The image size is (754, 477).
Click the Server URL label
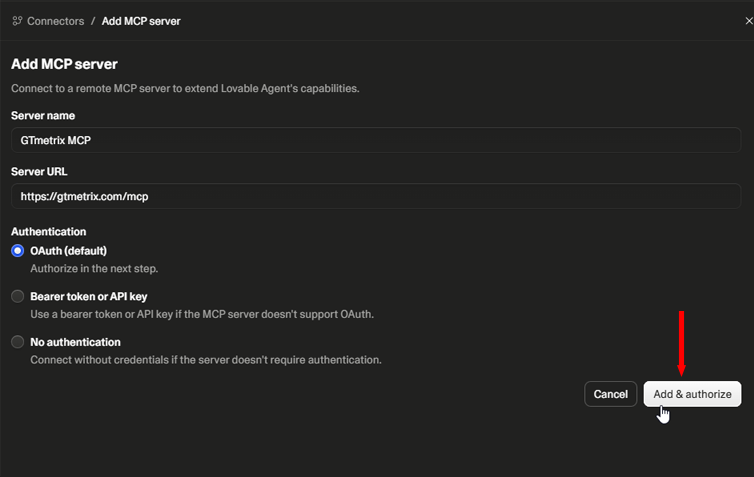tap(39, 172)
